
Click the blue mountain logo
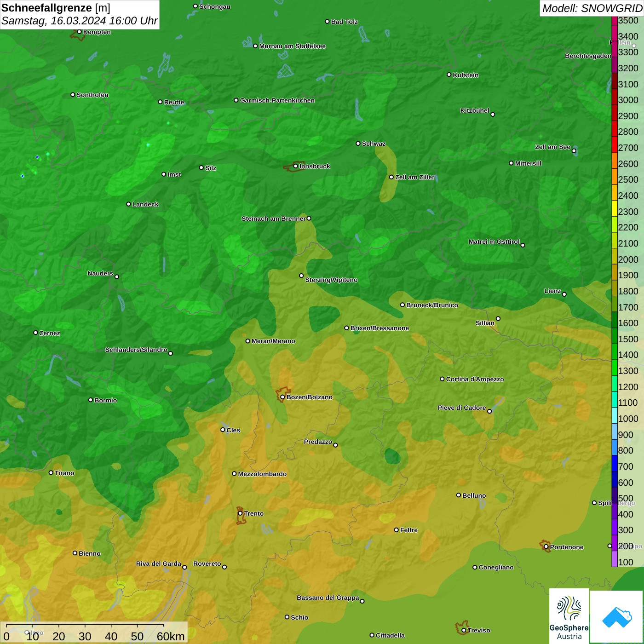617,617
